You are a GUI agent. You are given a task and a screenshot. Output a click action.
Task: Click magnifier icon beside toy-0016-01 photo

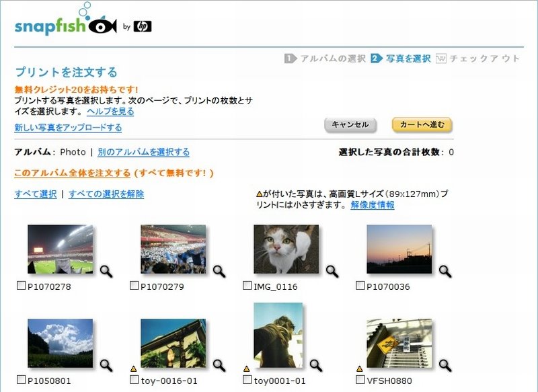219,366
